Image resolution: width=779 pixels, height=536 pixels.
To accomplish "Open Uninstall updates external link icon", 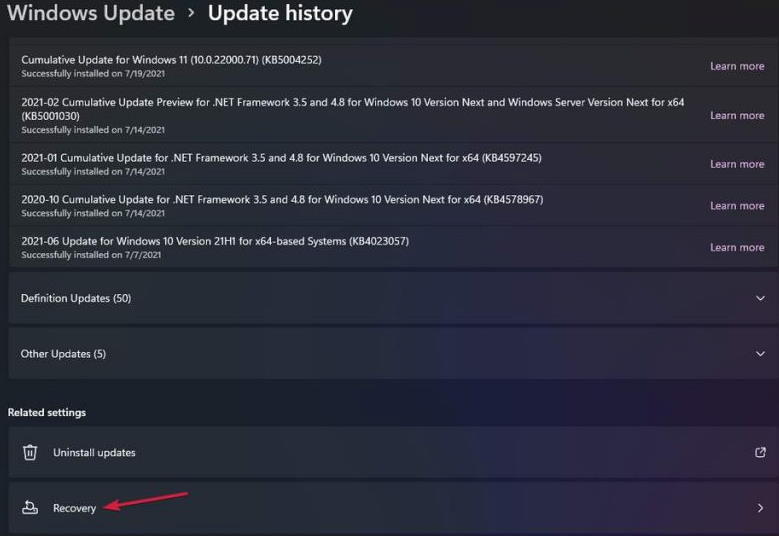I will 760,453.
